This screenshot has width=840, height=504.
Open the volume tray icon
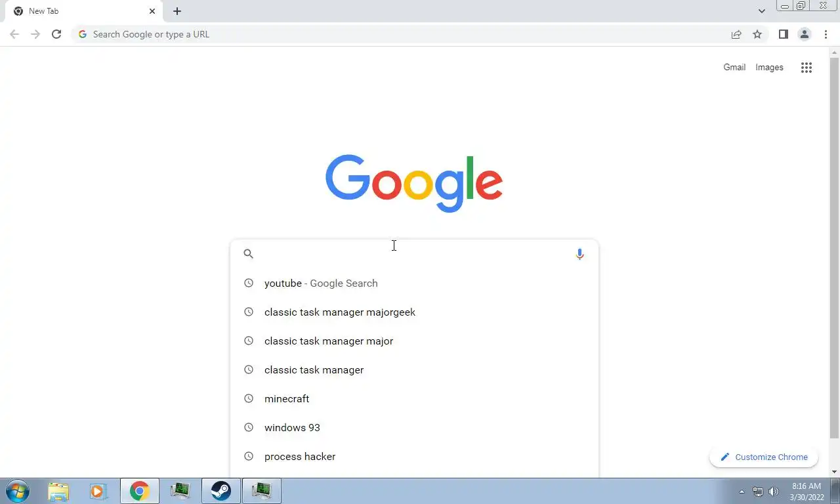tap(774, 492)
